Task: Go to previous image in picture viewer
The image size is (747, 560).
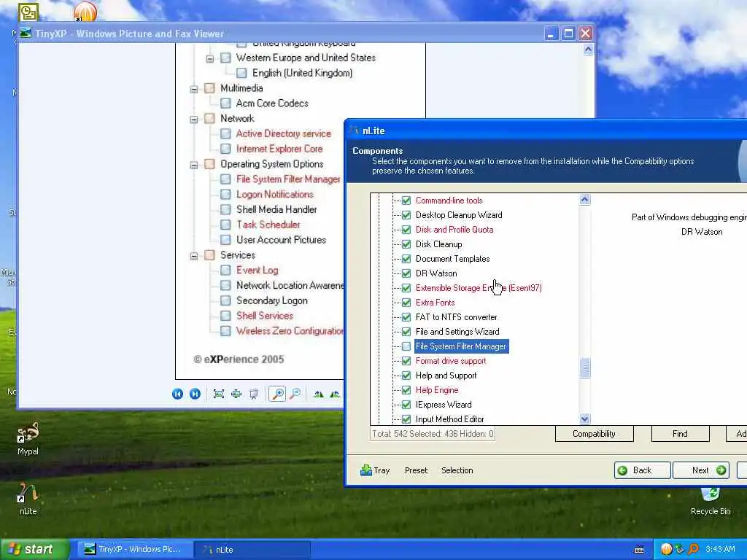Action: 177,394
